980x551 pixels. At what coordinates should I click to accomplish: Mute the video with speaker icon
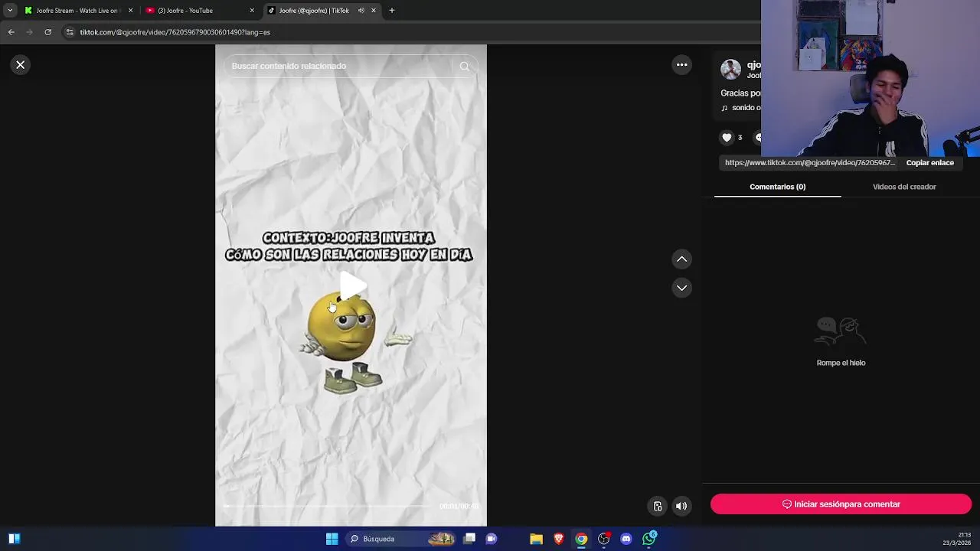click(x=681, y=506)
